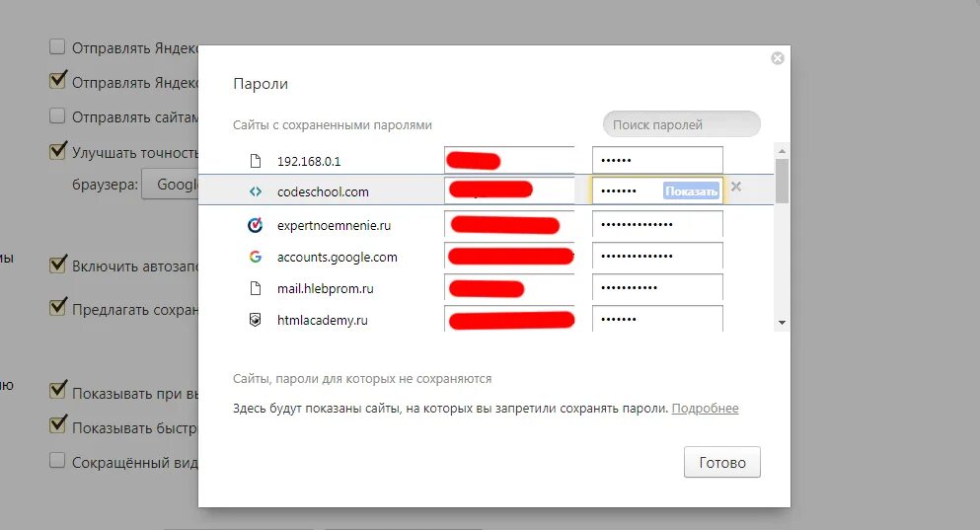
Task: Toggle the Показывать быстрые checkbox
Action: click(57, 425)
